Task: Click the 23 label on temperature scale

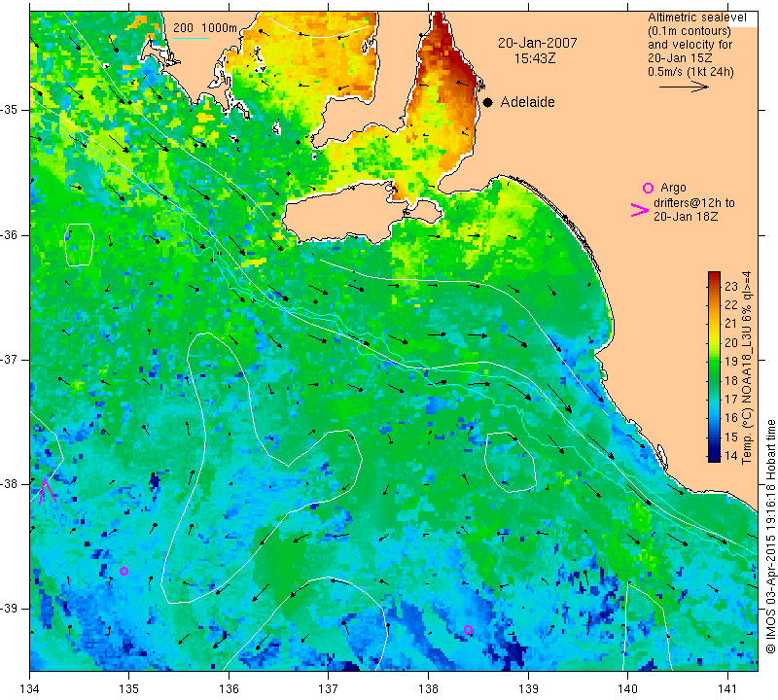Action: (x=731, y=286)
